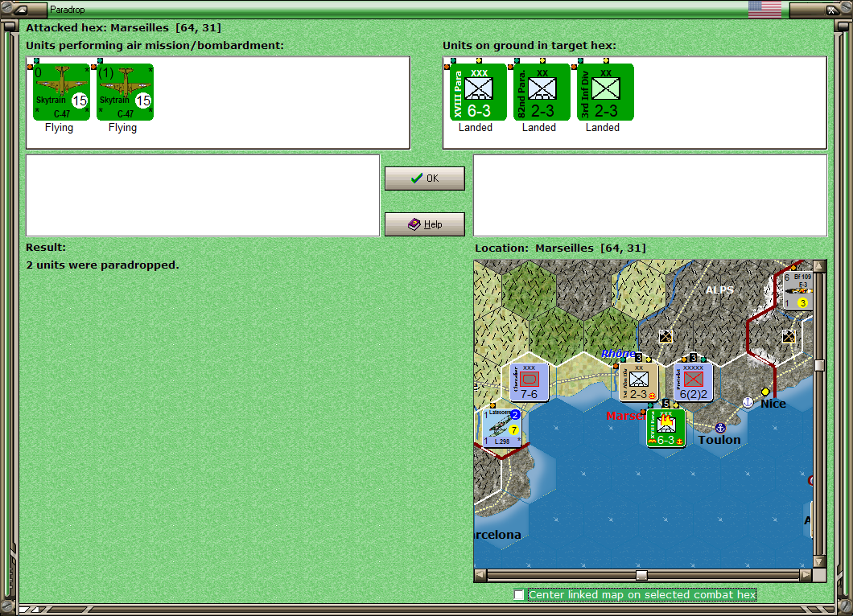Click the Latecoere L.298 seaplane counter
The height and width of the screenshot is (616, 853).
tap(501, 428)
